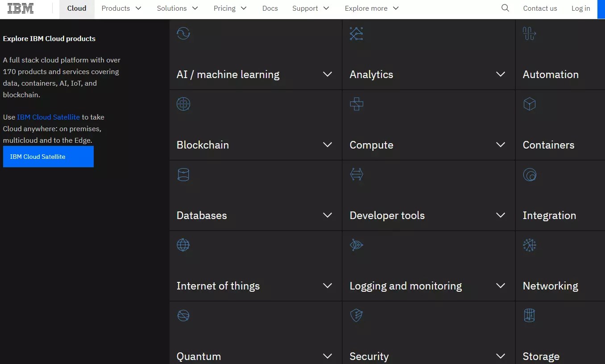Click the Databases cylinder icon
Viewport: 605px width, 364px height.
(x=183, y=174)
